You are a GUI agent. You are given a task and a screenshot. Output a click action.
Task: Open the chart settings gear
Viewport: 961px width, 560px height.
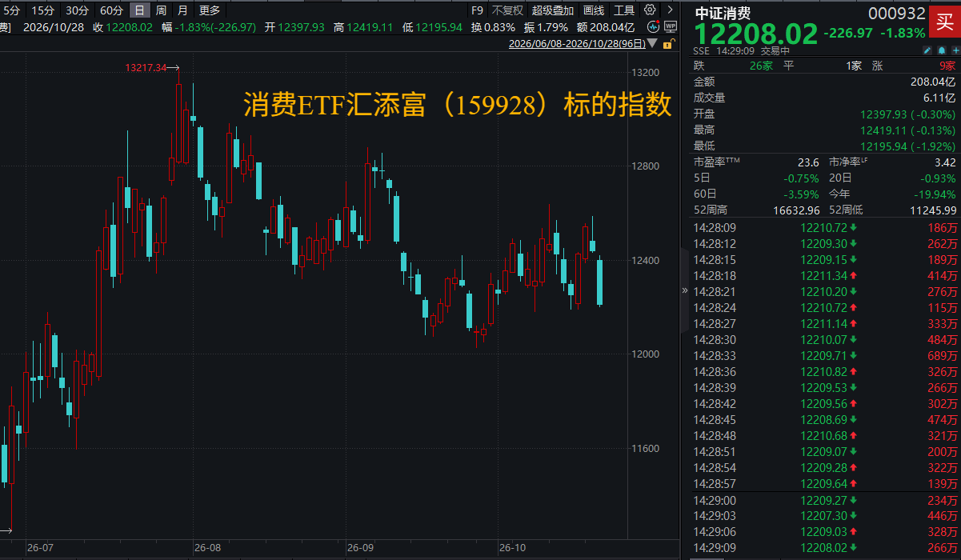coord(649,10)
